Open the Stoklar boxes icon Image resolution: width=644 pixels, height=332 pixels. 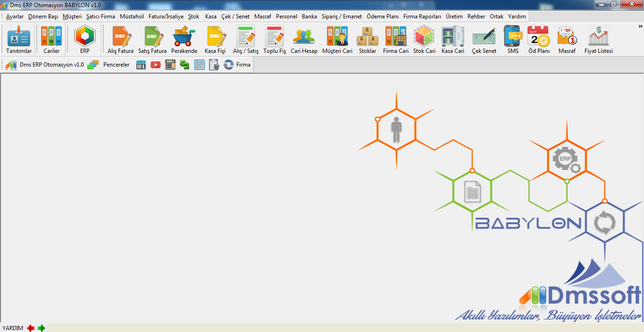[x=368, y=40]
